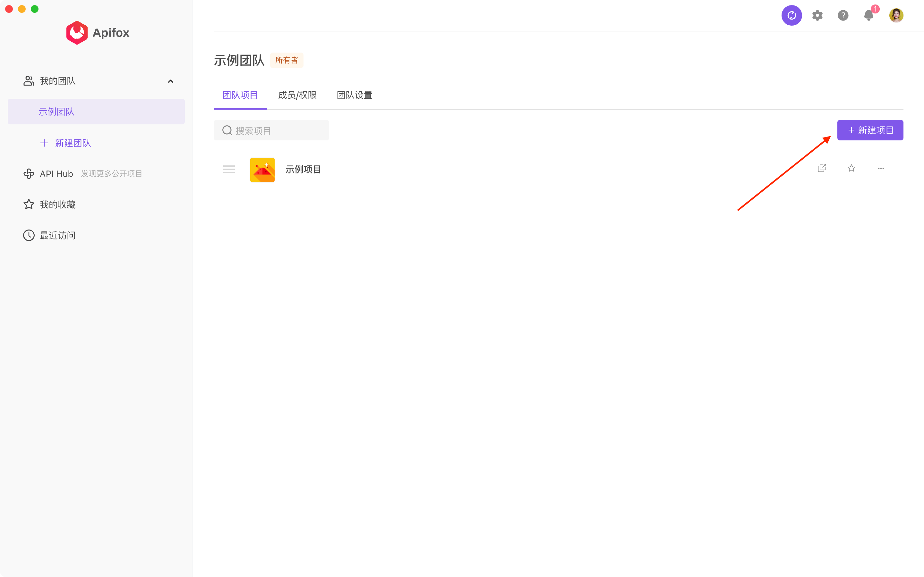924x577 pixels.
Task: Open settings via the gear icon
Action: (817, 16)
